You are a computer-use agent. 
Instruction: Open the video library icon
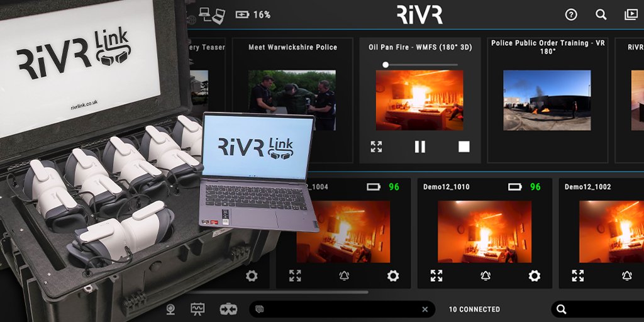[631, 15]
